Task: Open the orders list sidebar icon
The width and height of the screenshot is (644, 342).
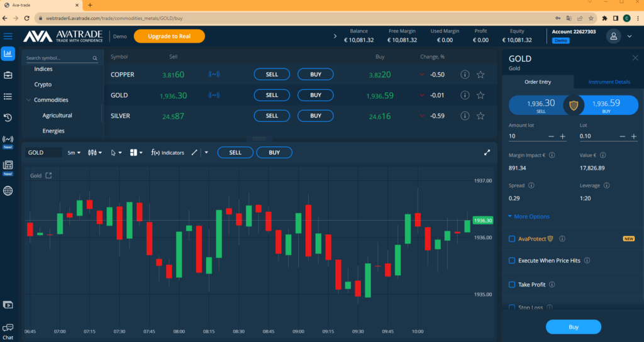Action: [x=8, y=96]
